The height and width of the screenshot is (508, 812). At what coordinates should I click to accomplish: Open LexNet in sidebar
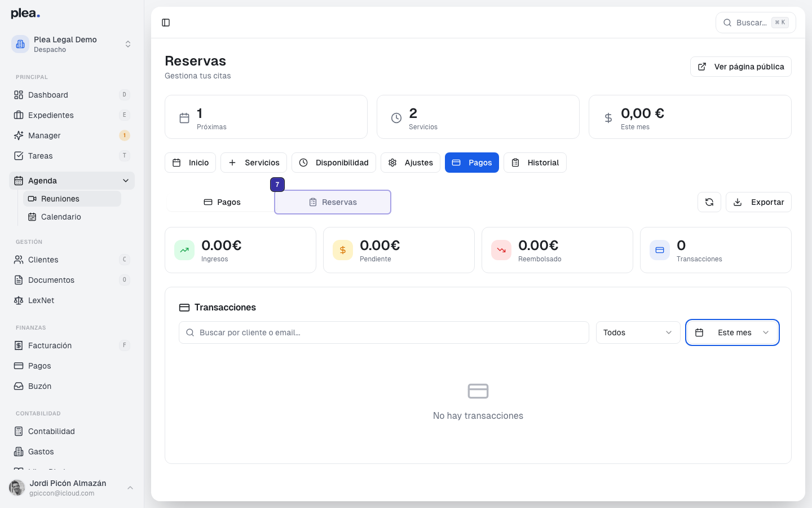coord(72,300)
